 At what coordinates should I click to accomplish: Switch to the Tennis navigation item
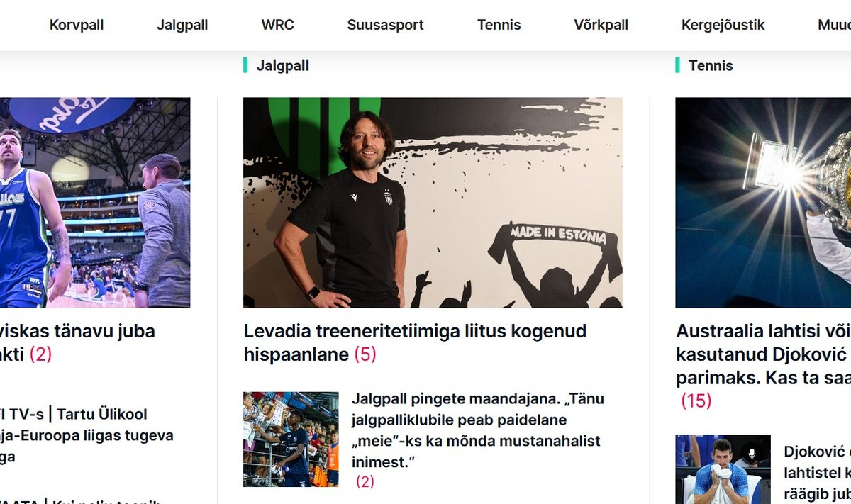pos(499,25)
